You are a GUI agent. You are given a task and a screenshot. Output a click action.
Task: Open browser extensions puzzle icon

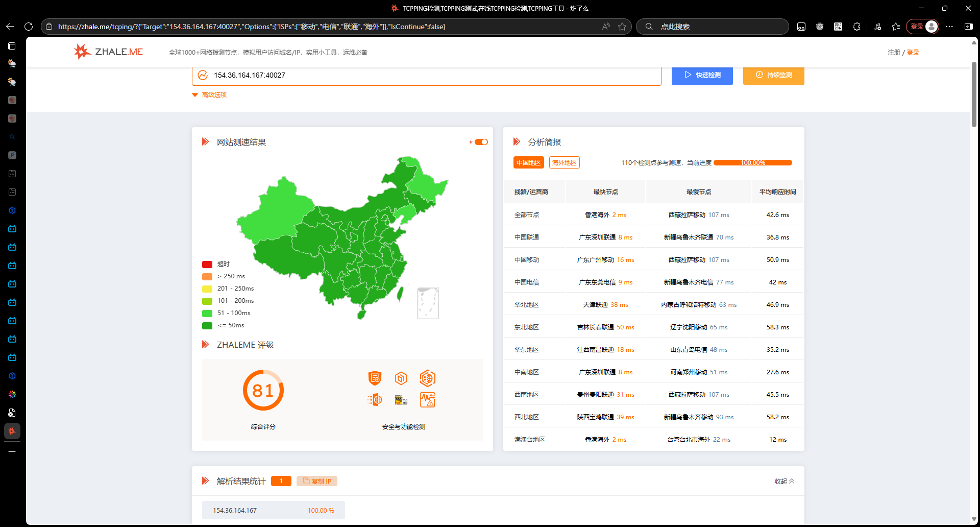pyautogui.click(x=856, y=27)
